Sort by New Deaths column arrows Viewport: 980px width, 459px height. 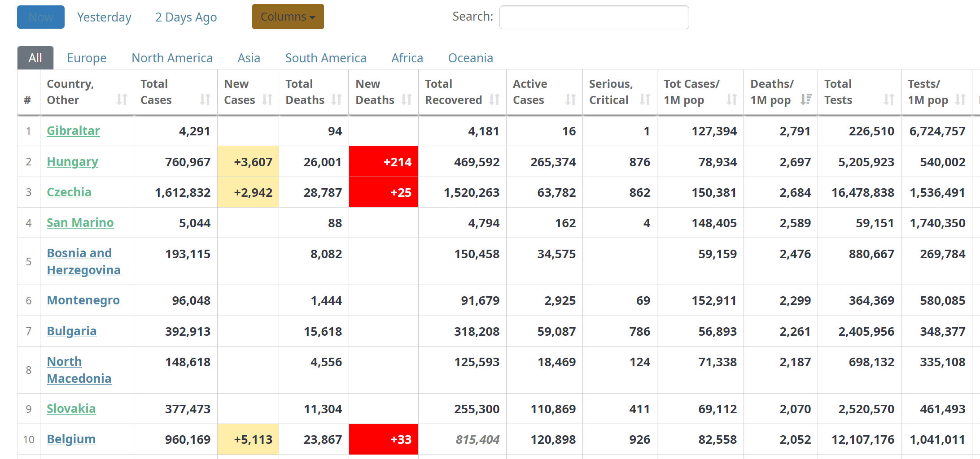(x=407, y=100)
